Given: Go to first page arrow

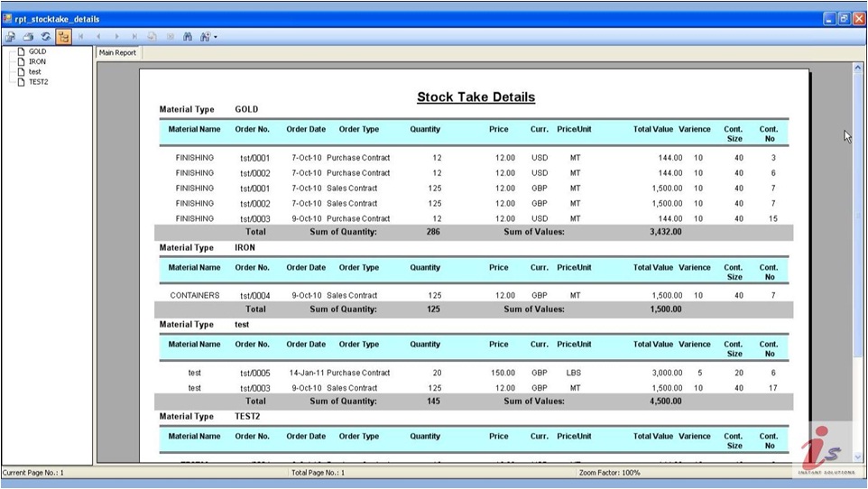Looking at the screenshot, I should (81, 37).
